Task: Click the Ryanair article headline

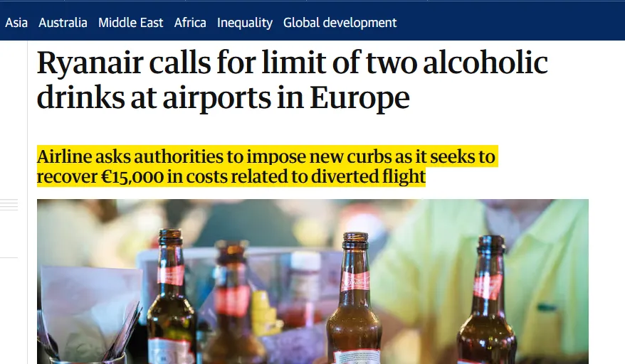Action: (x=292, y=80)
